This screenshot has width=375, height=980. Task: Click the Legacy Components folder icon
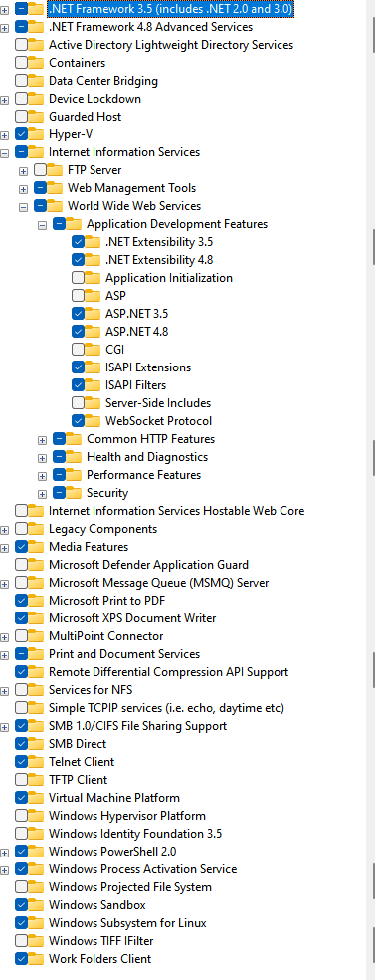pos(37,529)
